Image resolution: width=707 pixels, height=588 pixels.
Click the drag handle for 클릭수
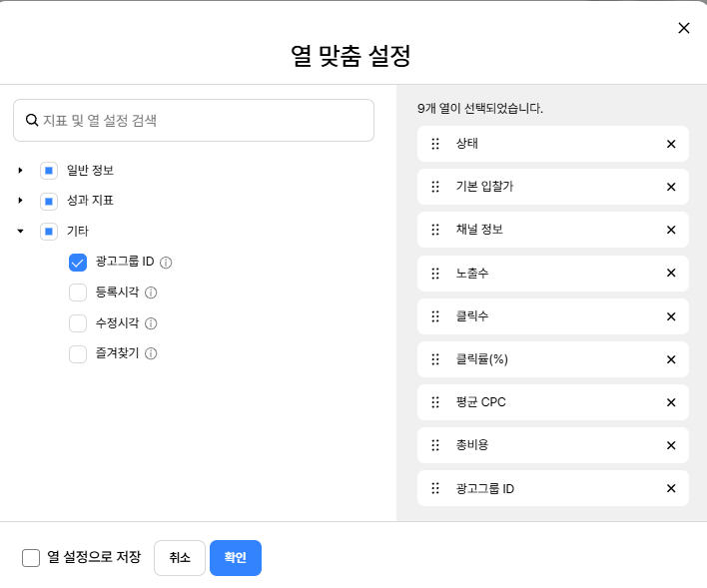click(435, 316)
